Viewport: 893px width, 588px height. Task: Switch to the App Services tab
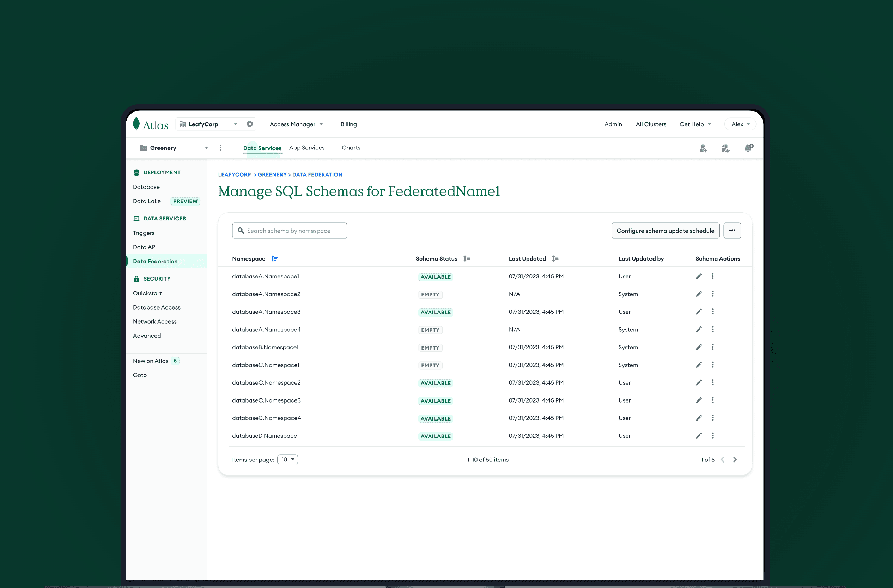coord(306,148)
